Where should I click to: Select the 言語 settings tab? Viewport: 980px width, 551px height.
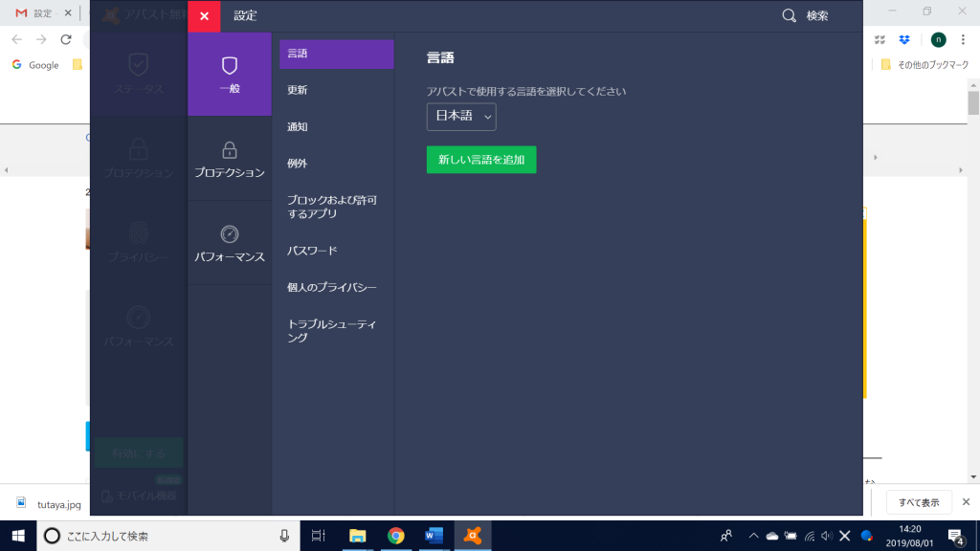point(336,54)
